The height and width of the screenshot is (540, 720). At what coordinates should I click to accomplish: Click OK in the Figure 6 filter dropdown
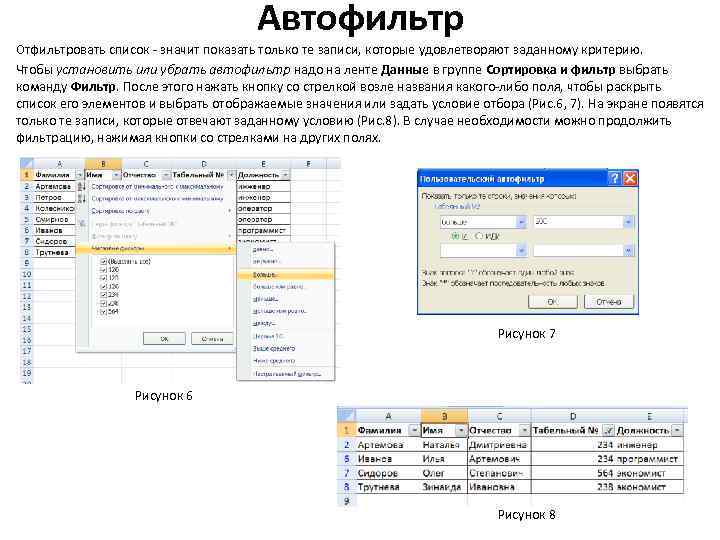164,339
